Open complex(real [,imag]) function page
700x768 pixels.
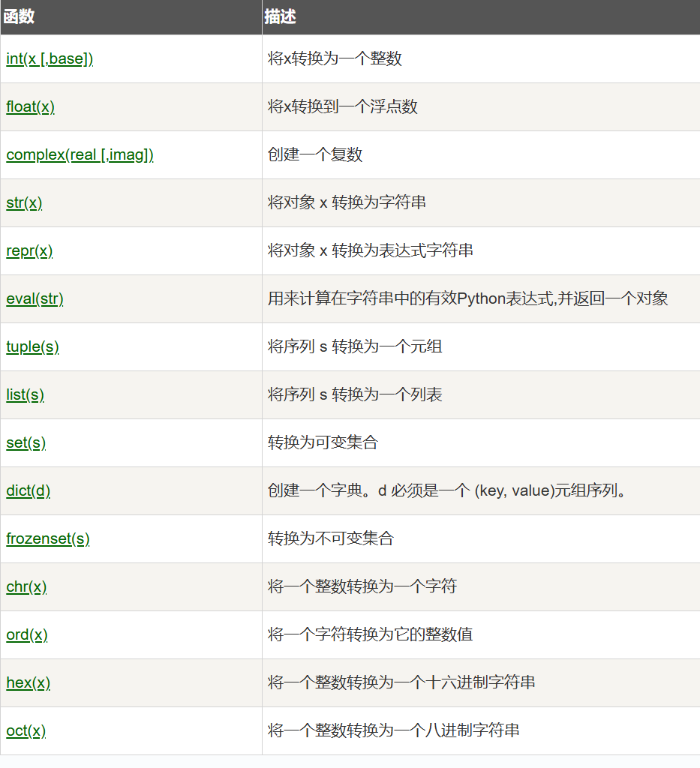click(80, 155)
